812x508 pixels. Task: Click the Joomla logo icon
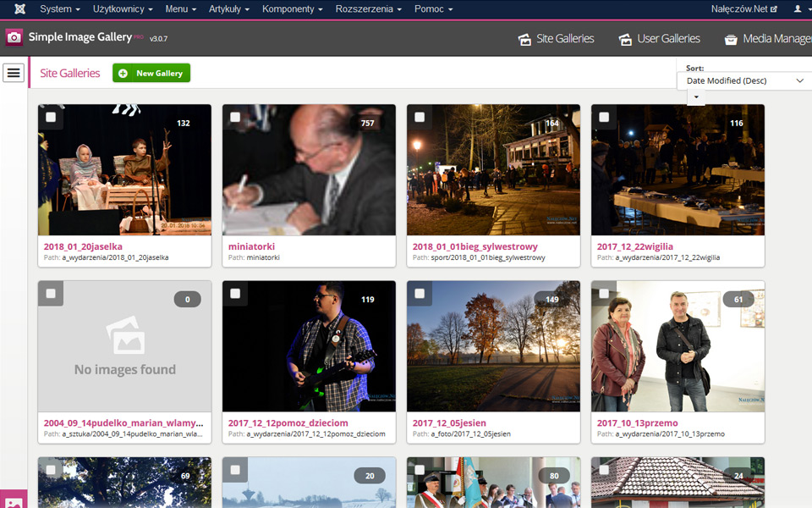click(x=19, y=8)
